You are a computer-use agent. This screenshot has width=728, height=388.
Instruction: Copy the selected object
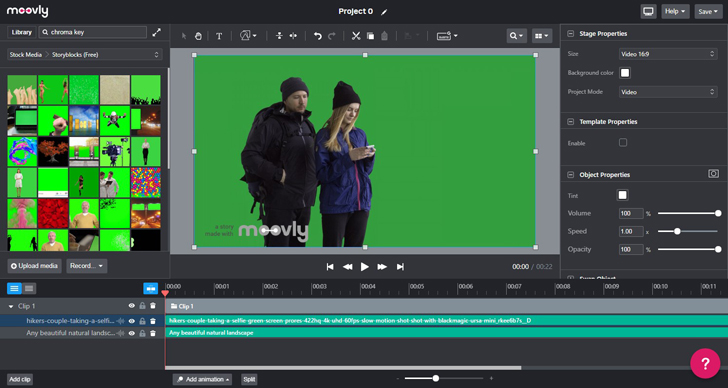coord(370,36)
